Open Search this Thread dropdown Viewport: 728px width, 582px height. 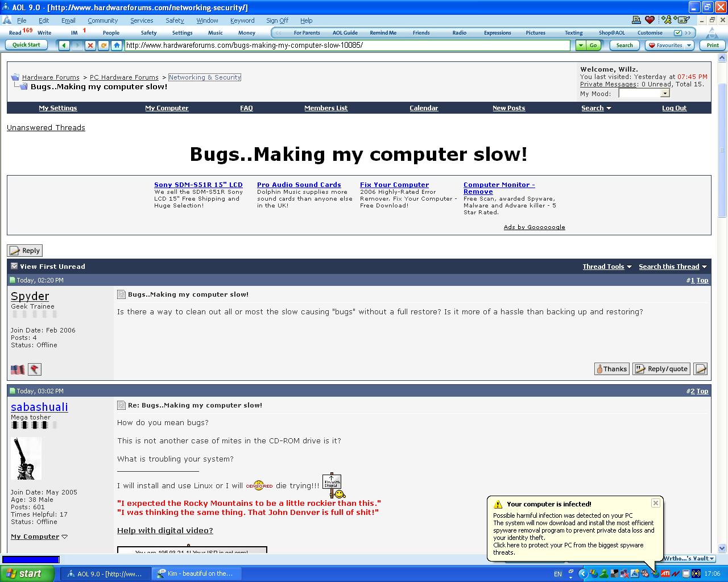(673, 267)
